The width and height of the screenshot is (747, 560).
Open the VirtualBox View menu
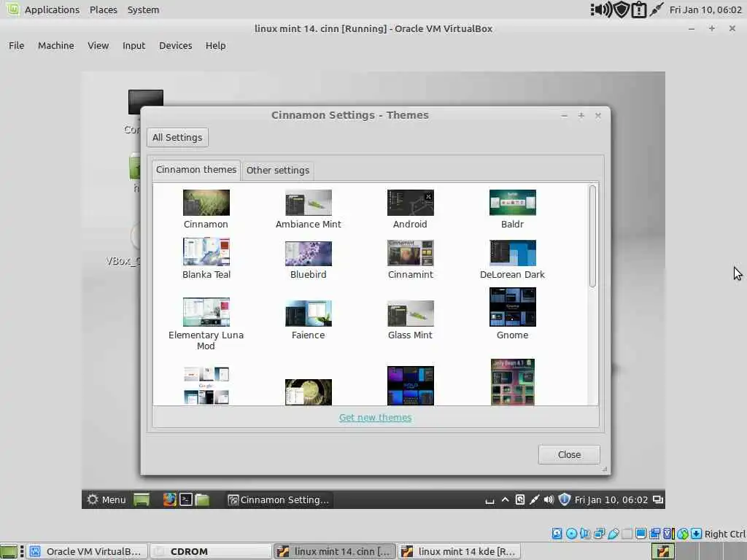point(98,45)
